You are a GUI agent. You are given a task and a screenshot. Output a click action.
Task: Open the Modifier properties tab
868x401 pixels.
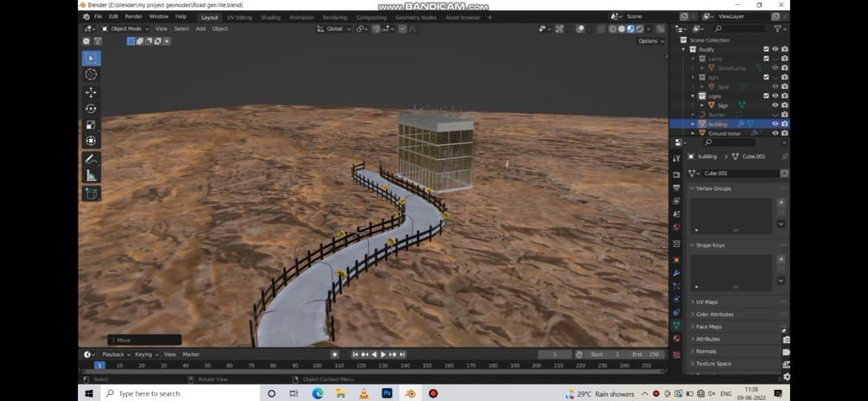click(x=676, y=273)
